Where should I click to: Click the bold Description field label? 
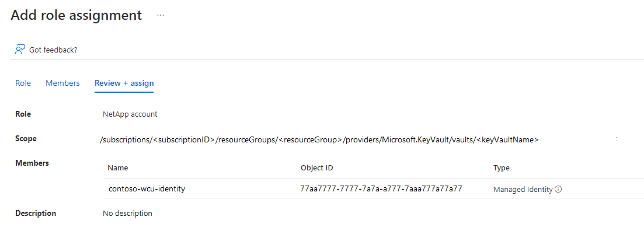(36, 214)
